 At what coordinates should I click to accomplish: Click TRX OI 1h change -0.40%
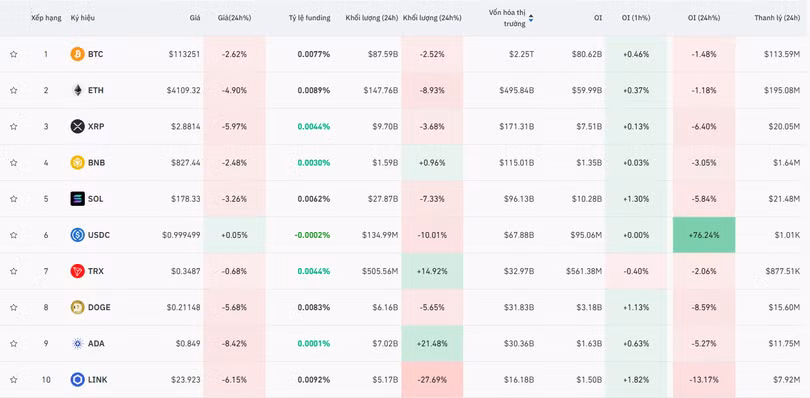[636, 271]
